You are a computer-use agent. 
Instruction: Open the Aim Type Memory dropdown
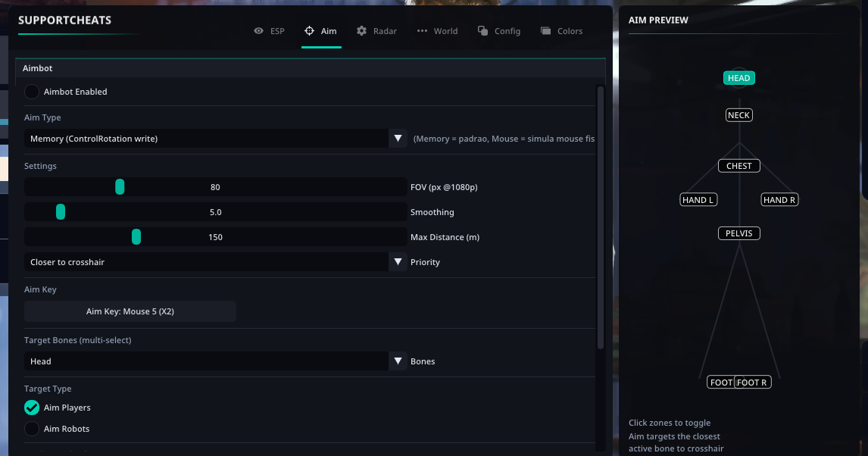[x=215, y=139]
